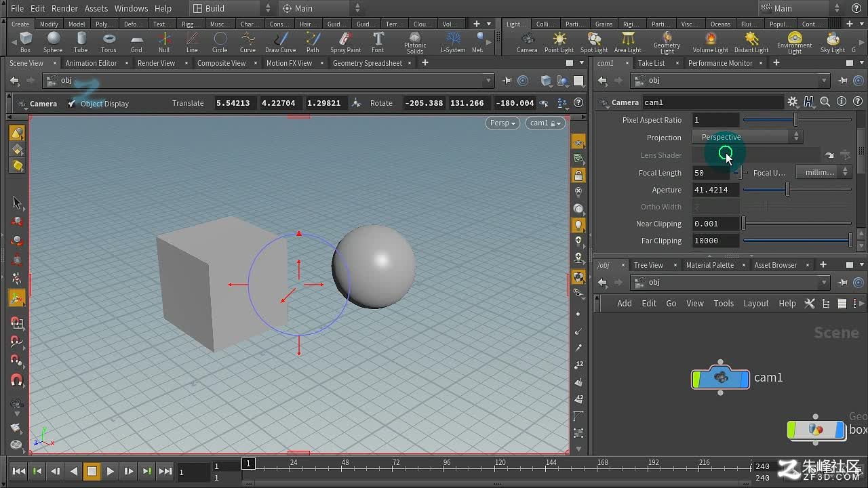Viewport: 868px width, 488px height.
Task: Create a Null object
Action: tap(164, 42)
